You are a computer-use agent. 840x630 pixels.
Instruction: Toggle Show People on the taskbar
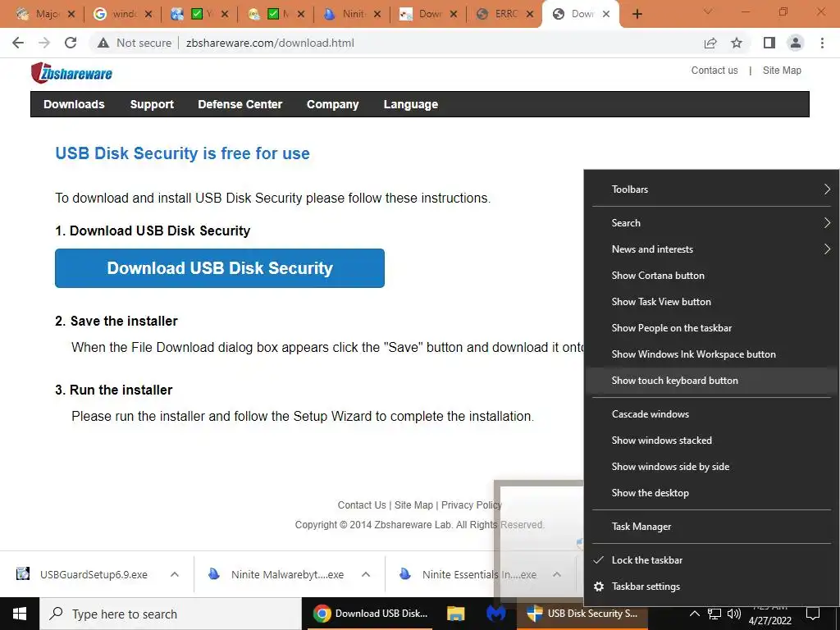tap(711, 328)
